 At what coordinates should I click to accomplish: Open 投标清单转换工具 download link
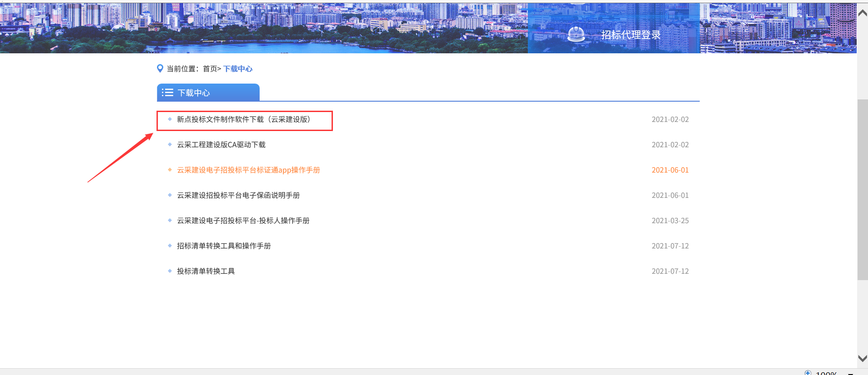pos(206,271)
